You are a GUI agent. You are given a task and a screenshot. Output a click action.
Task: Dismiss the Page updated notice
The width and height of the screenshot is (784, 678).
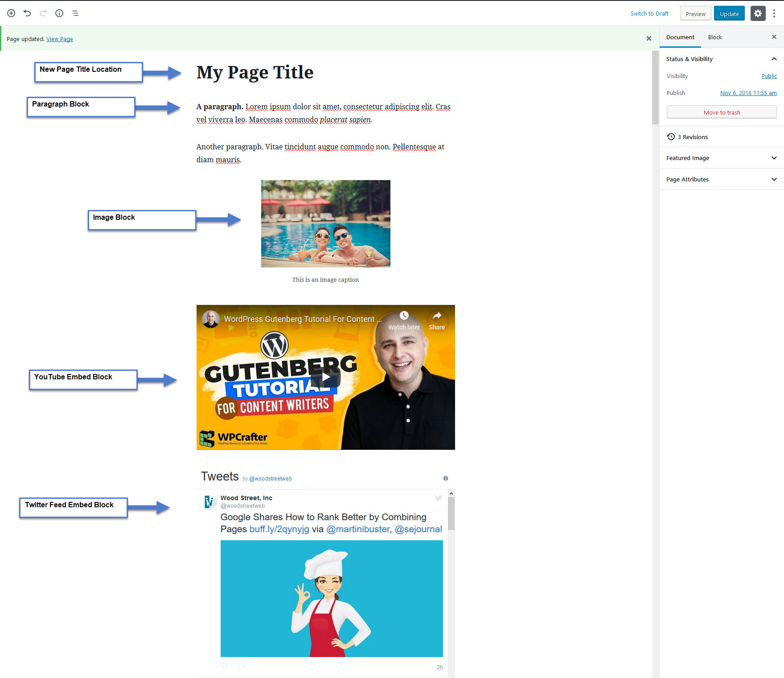pyautogui.click(x=649, y=38)
